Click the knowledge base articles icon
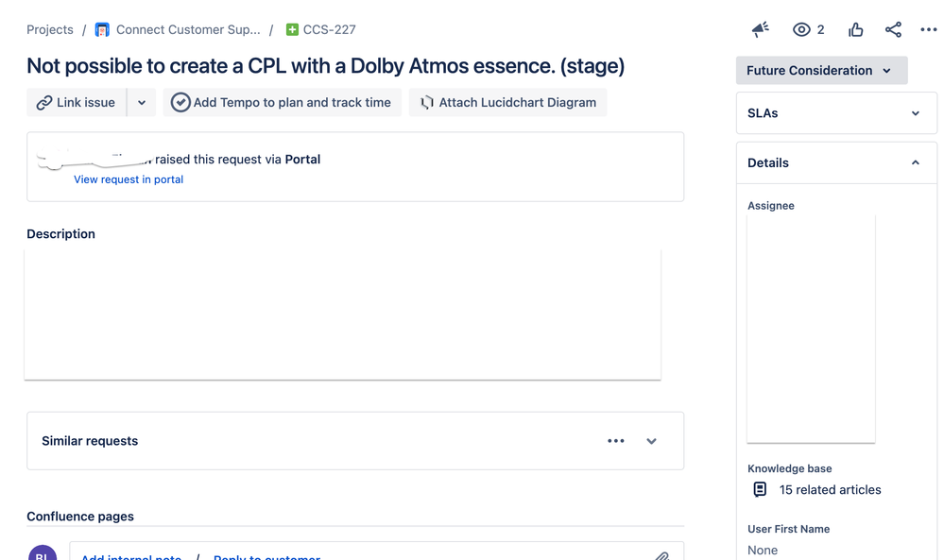The image size is (944, 560). point(760,489)
